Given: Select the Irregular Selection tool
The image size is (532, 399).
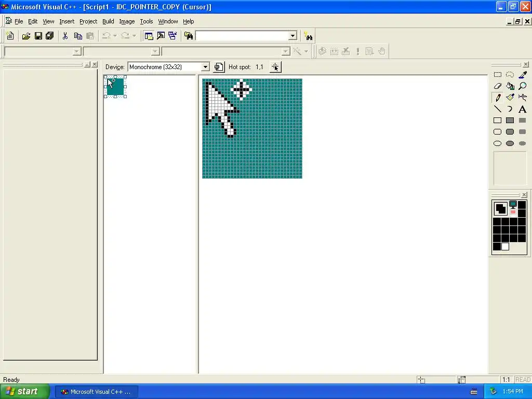Looking at the screenshot, I should (510, 75).
